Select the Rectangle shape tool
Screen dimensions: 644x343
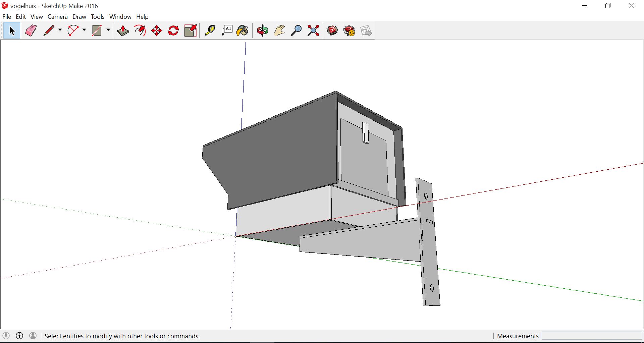click(x=97, y=31)
